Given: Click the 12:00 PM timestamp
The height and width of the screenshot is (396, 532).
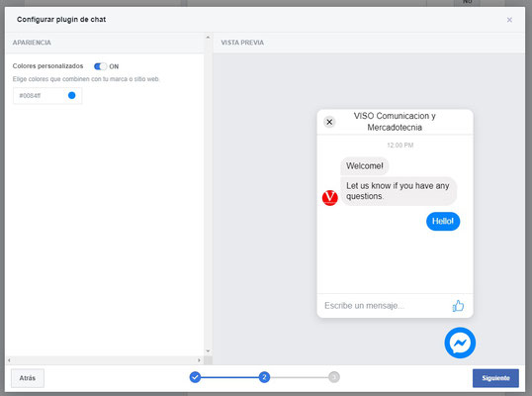Looking at the screenshot, I should [400, 146].
